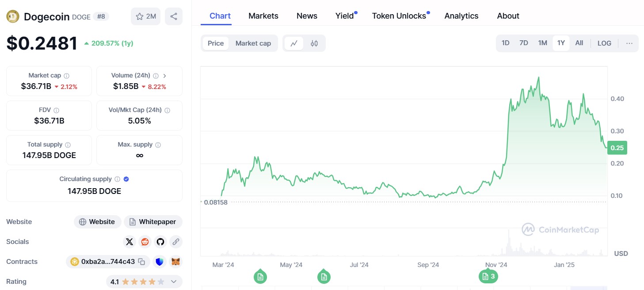Open more chart options with the ellipsis

coord(629,43)
